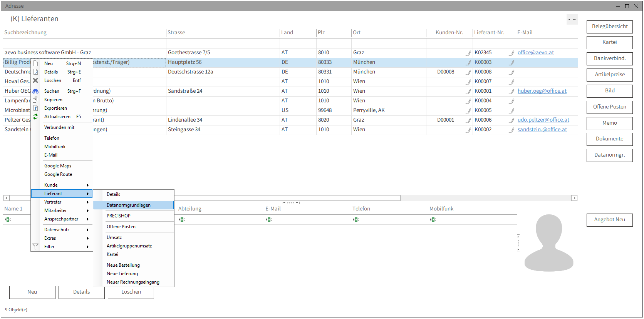
Task: Click ABC filter icon under Telefon
Action: [x=356, y=220]
